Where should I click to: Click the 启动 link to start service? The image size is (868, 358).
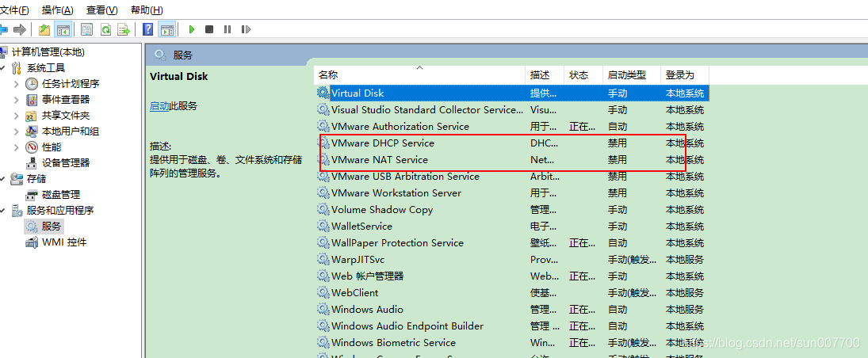(x=159, y=106)
